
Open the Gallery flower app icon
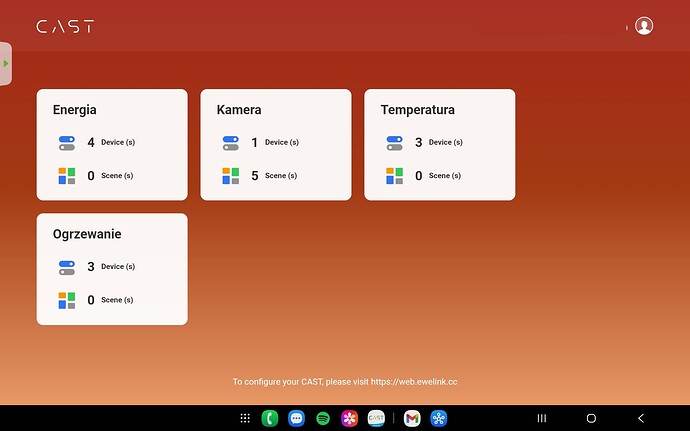(x=349, y=418)
